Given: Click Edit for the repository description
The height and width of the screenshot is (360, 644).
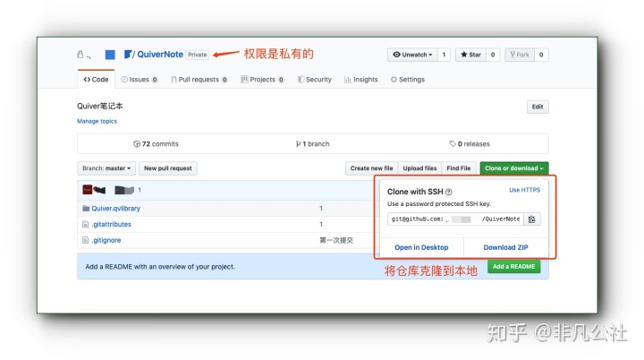Looking at the screenshot, I should (x=538, y=107).
